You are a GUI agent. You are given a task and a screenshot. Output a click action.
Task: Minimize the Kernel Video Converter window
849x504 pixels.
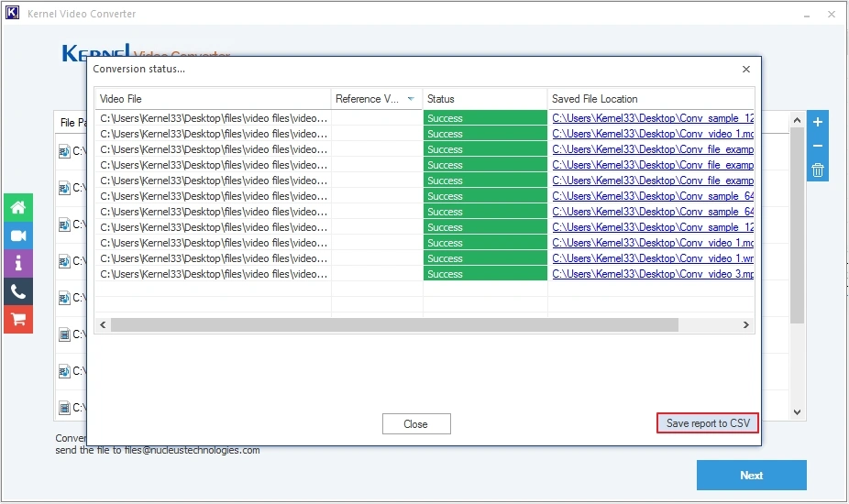click(x=807, y=15)
